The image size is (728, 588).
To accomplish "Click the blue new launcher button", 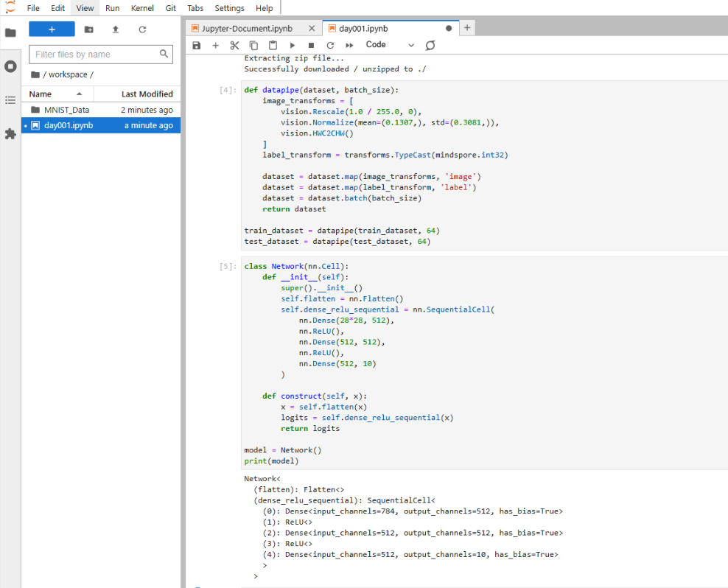I will coord(52,29).
